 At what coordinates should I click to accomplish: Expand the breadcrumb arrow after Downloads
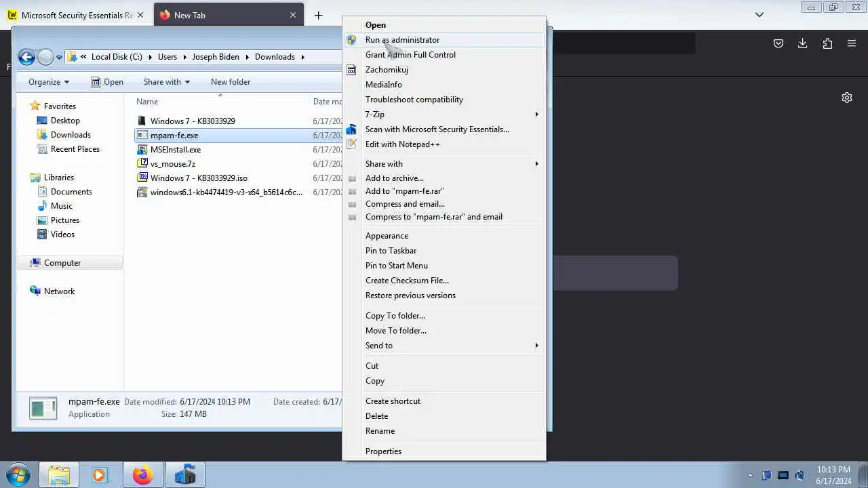303,57
